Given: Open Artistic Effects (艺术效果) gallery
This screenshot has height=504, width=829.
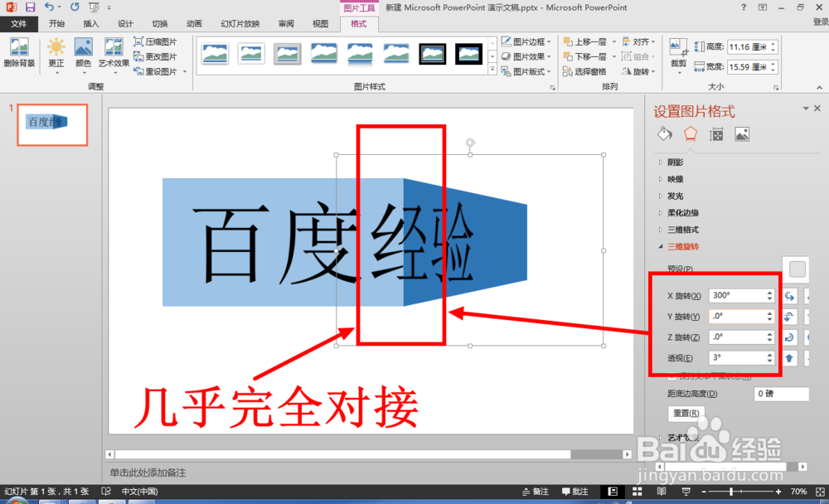Looking at the screenshot, I should click(114, 55).
